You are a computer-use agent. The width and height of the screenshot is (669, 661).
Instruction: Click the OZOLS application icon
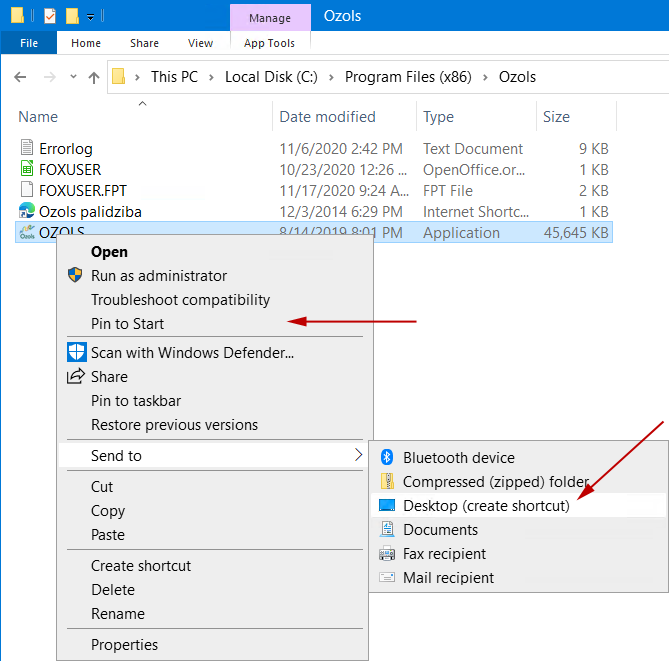(27, 232)
